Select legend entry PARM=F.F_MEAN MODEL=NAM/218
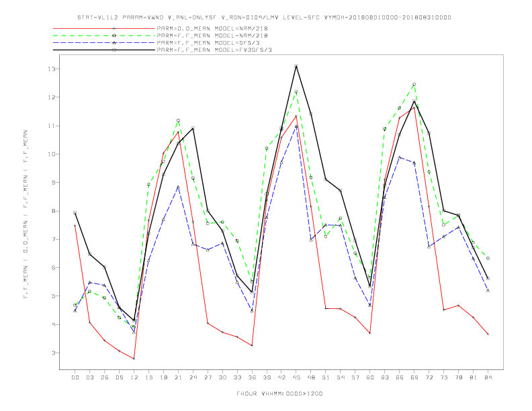This screenshot has width=532, height=411. click(x=212, y=36)
